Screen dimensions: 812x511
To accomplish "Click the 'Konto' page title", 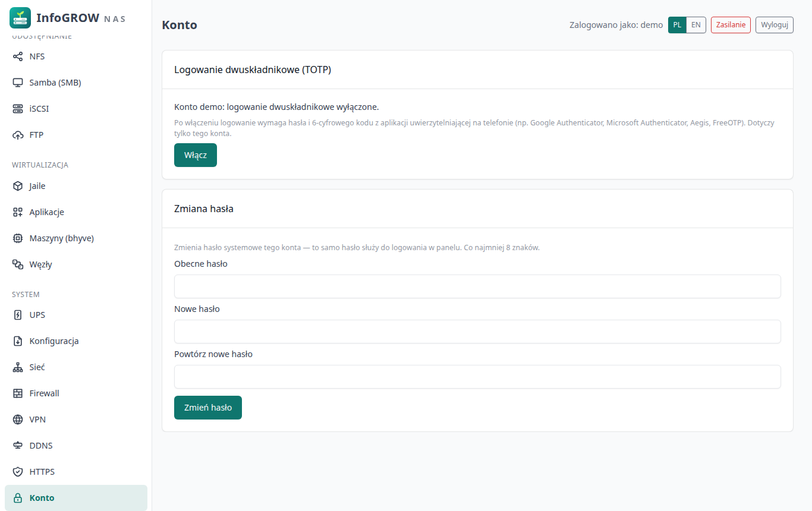I will 180,25.
